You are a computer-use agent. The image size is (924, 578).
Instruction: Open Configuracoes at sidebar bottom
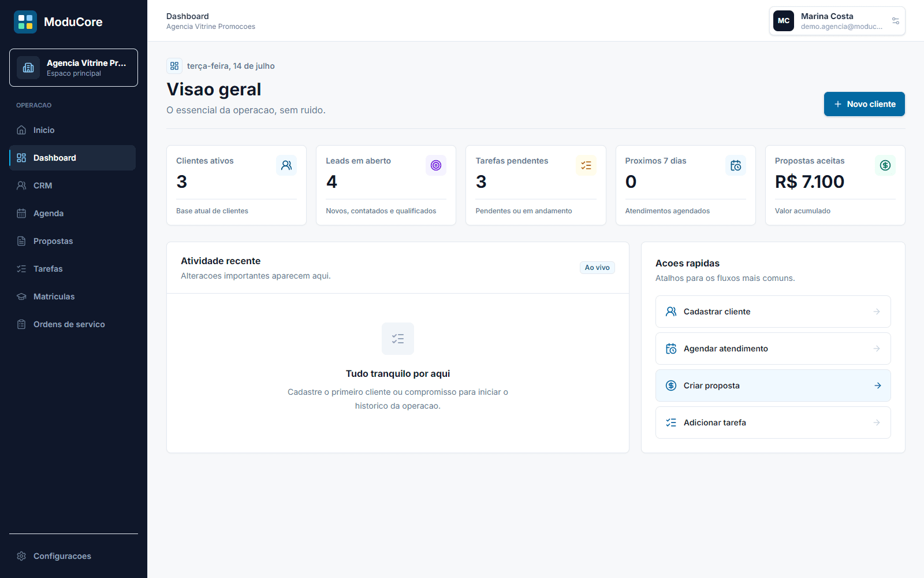click(x=73, y=556)
